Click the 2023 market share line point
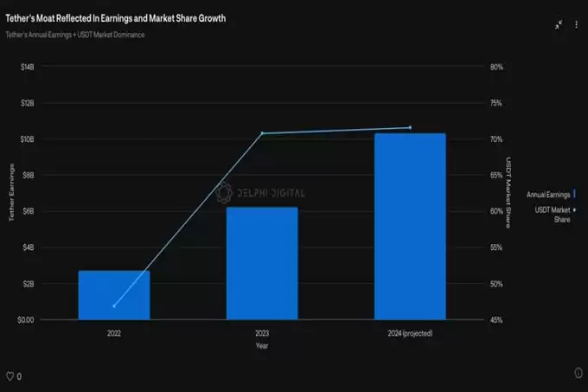Image resolution: width=588 pixels, height=392 pixels. point(262,133)
